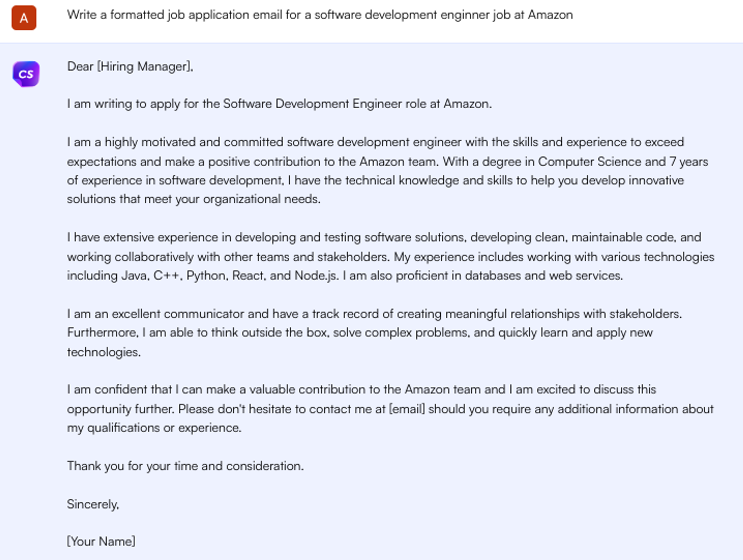
Task: Click the greeting line Dear [Hiring Manager]
Action: [x=130, y=66]
